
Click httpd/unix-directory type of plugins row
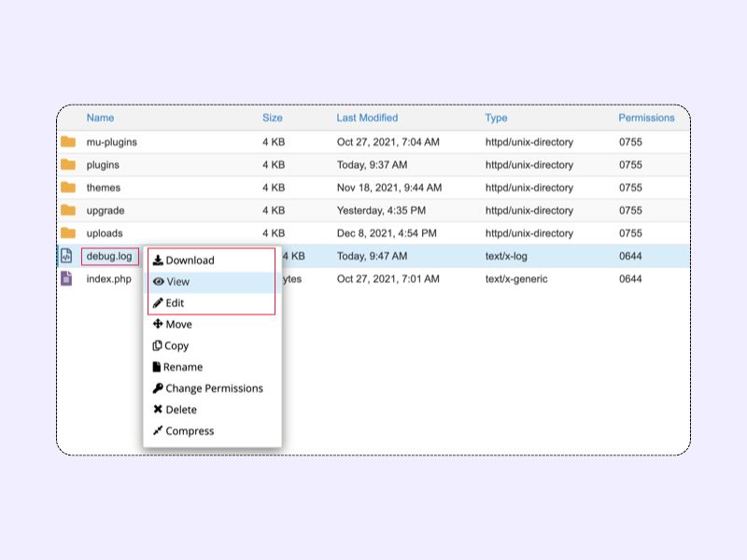(529, 165)
